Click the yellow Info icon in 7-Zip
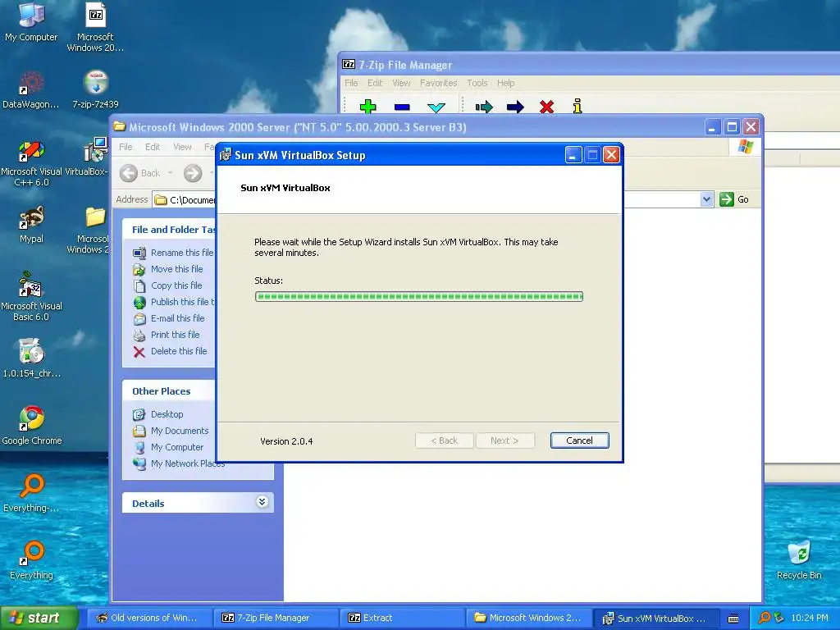The image size is (840, 630). [x=577, y=106]
